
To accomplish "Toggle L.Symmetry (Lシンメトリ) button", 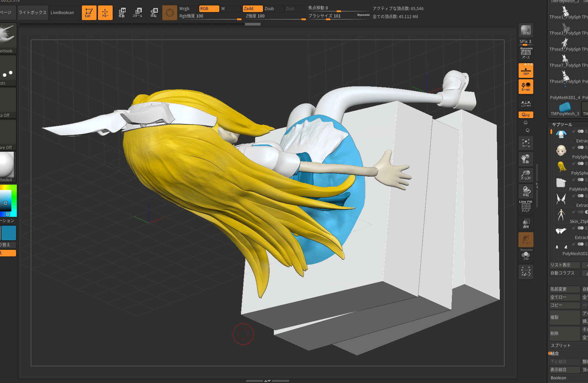I will pos(526,103).
